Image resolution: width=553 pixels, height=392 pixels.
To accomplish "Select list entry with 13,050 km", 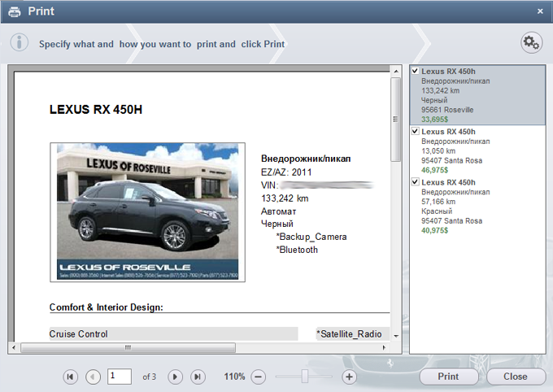I will (x=477, y=150).
